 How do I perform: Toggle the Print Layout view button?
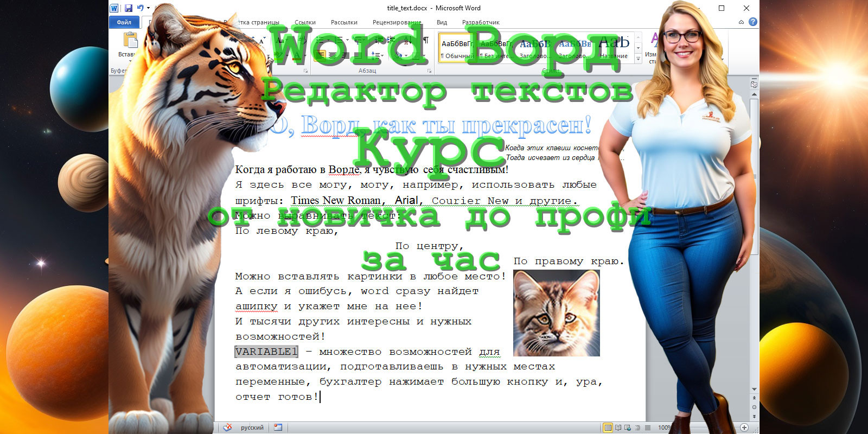(608, 427)
